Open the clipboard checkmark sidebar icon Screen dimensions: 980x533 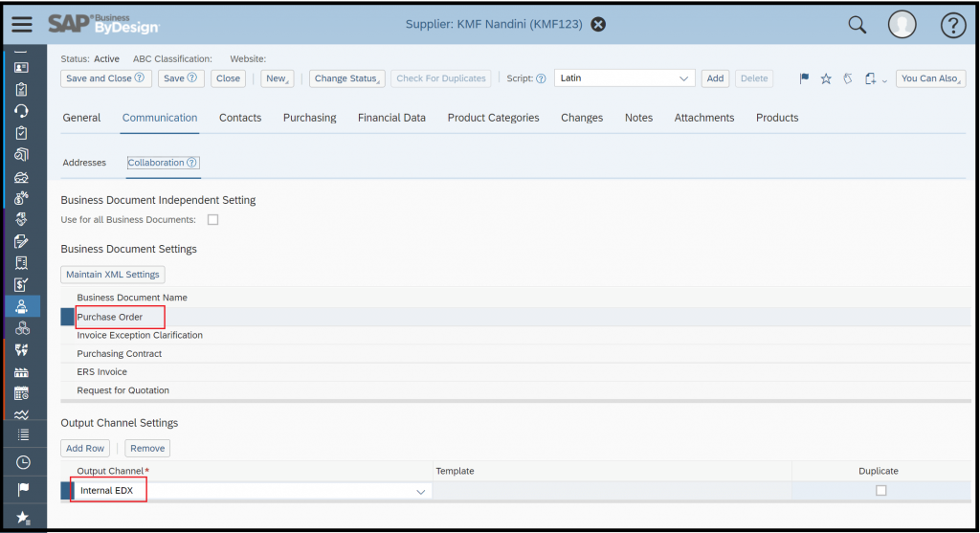[x=21, y=132]
